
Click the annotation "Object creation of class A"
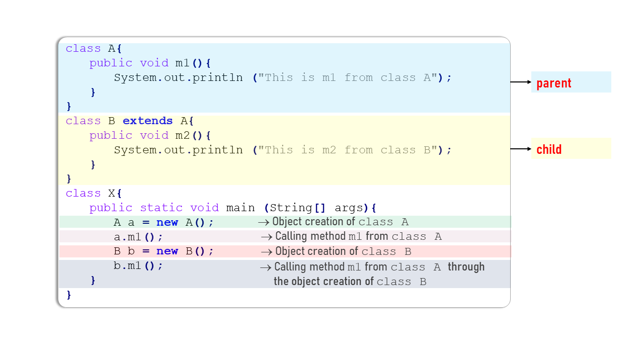(332, 222)
